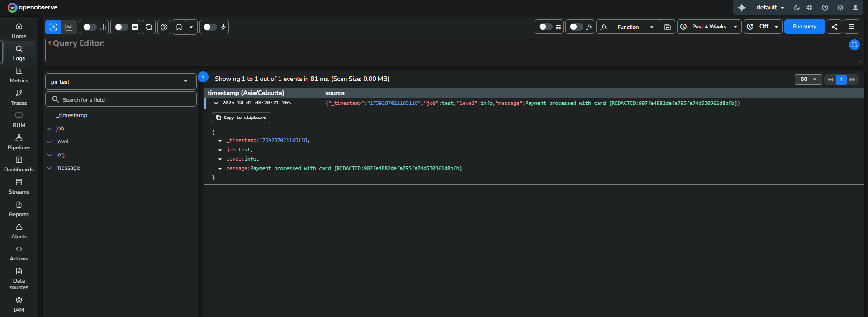Focus the Search for a field box
Image resolution: width=868 pixels, height=317 pixels.
[121, 99]
